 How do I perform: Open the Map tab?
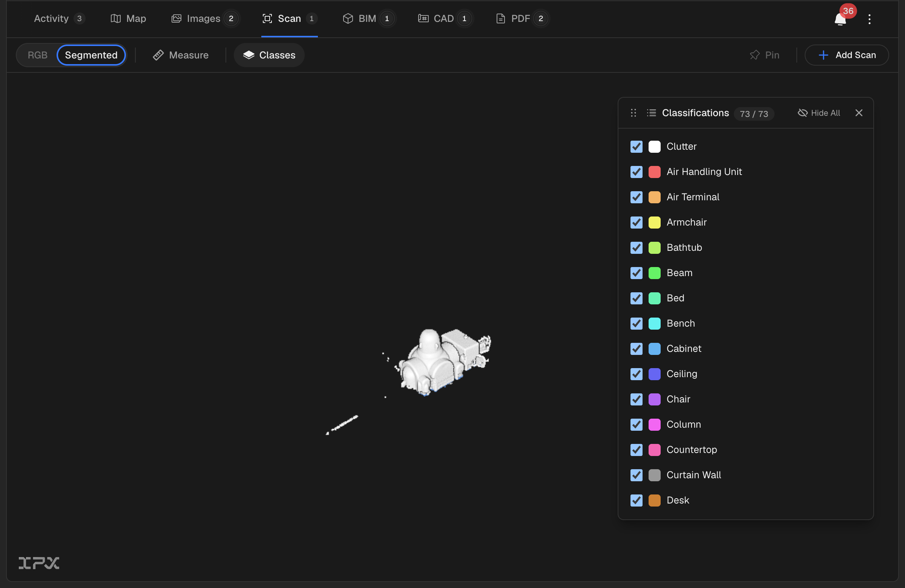coord(128,18)
